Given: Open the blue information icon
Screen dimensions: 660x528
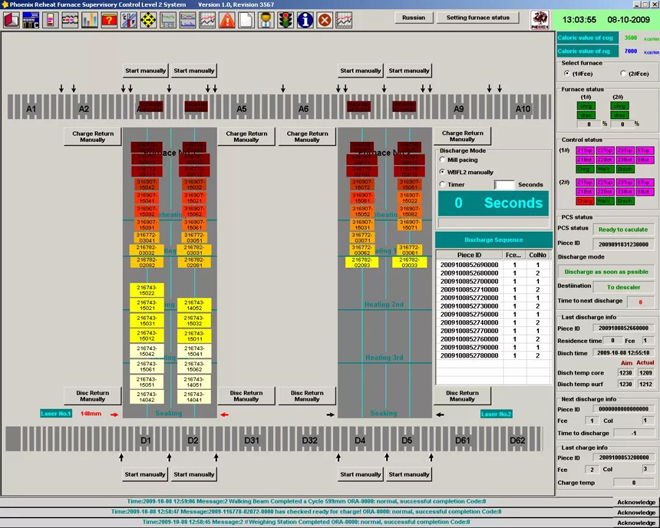Looking at the screenshot, I should [x=305, y=19].
